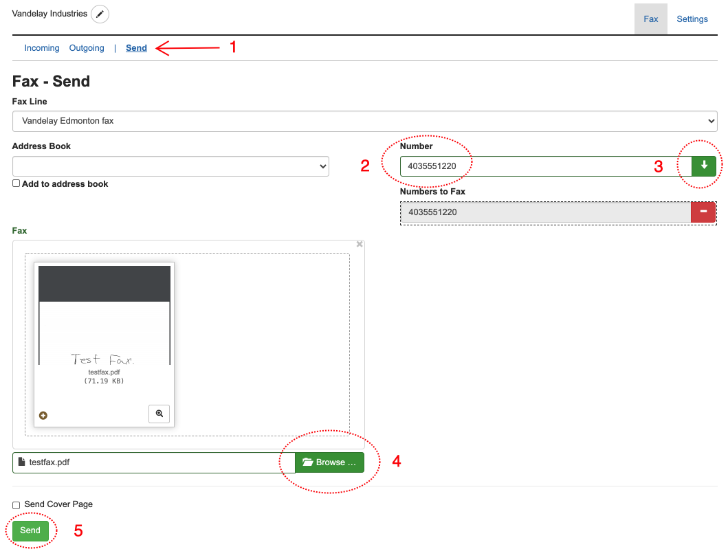728x560 pixels.
Task: Click the pencil edit icon beside Vandelay Industries
Action: pyautogui.click(x=100, y=14)
